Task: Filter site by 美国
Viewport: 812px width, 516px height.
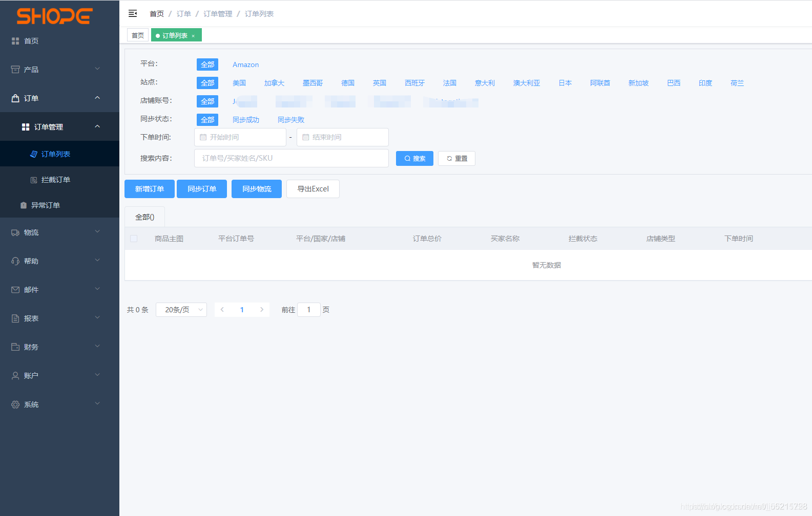Action: [x=239, y=83]
